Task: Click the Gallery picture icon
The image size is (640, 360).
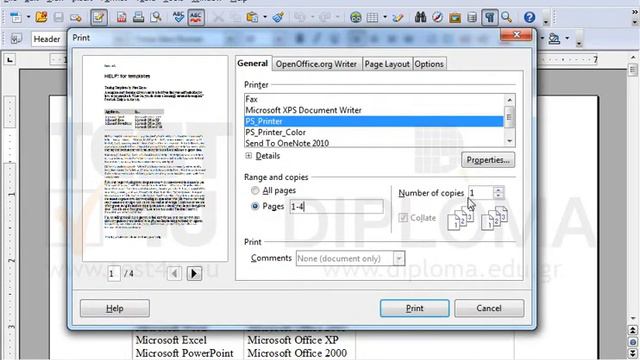Action: point(455,17)
